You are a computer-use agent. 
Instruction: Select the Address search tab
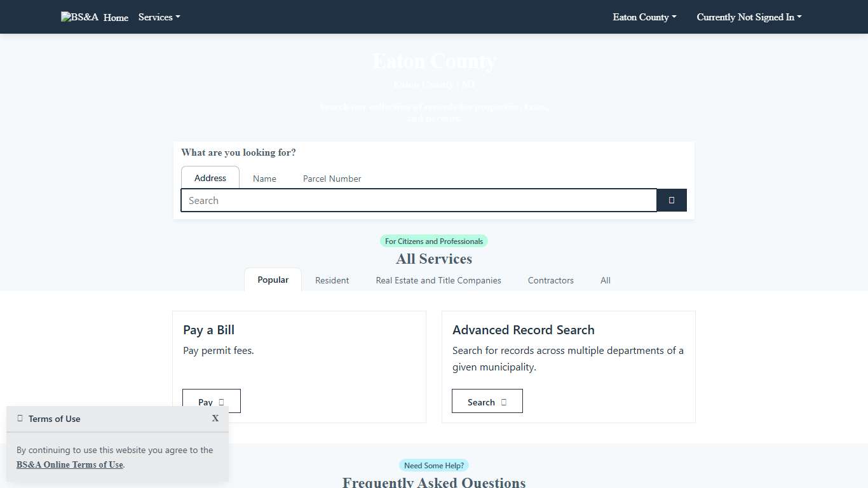click(x=210, y=178)
